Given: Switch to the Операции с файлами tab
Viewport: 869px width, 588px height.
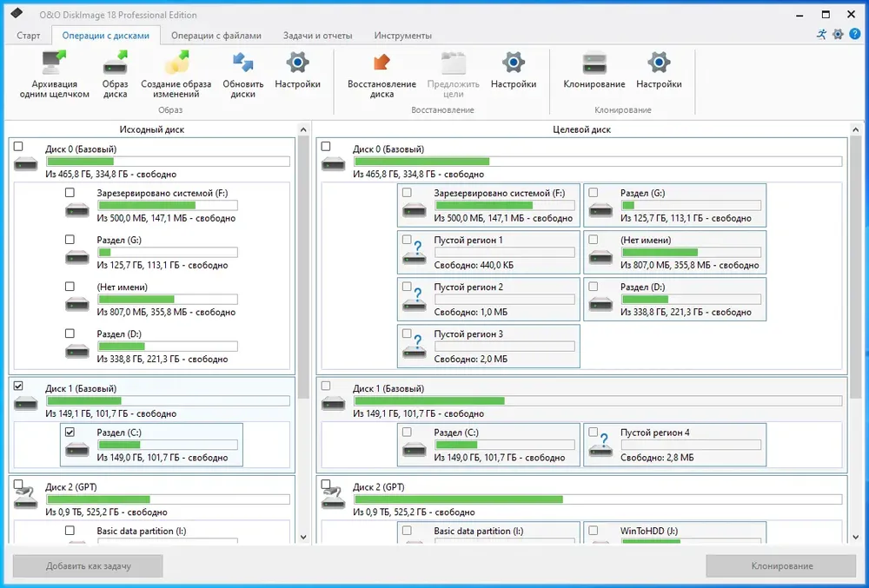Looking at the screenshot, I should click(216, 36).
